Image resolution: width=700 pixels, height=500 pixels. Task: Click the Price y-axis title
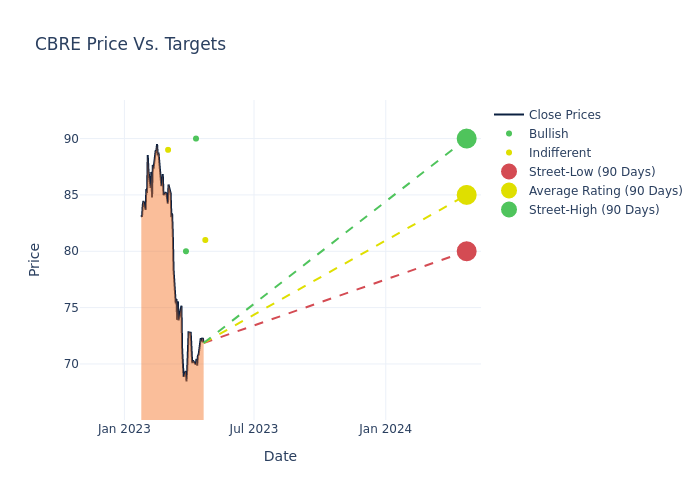click(x=35, y=259)
